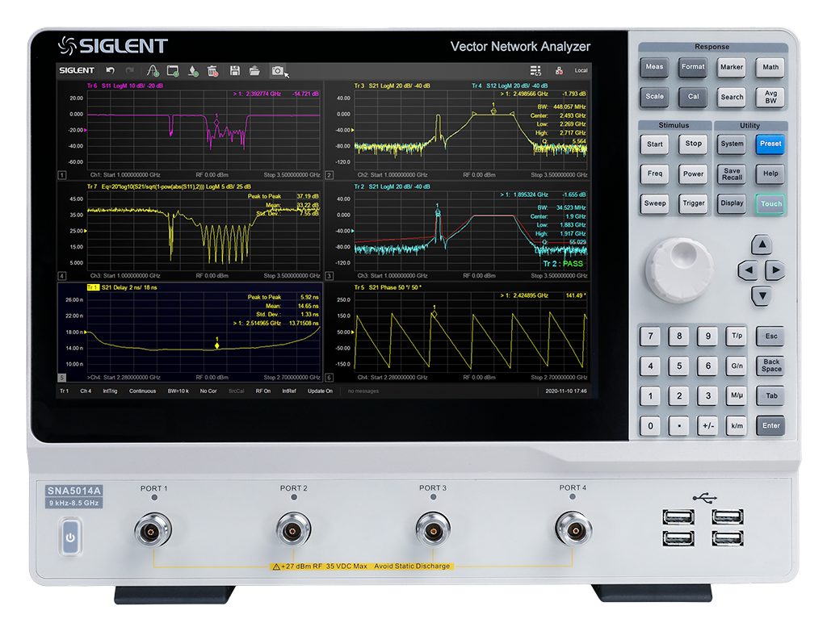Click the System utility button
Image resolution: width=827 pixels, height=644 pixels.
click(732, 144)
